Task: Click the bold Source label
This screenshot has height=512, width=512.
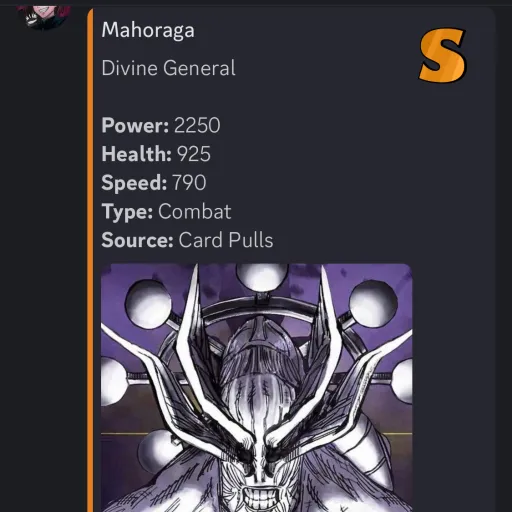Action: tap(137, 240)
